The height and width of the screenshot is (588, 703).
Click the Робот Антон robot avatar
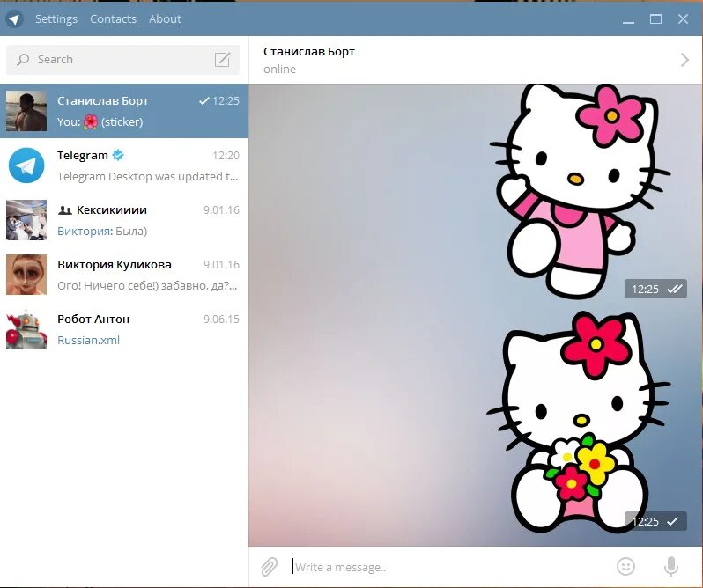tap(26, 329)
